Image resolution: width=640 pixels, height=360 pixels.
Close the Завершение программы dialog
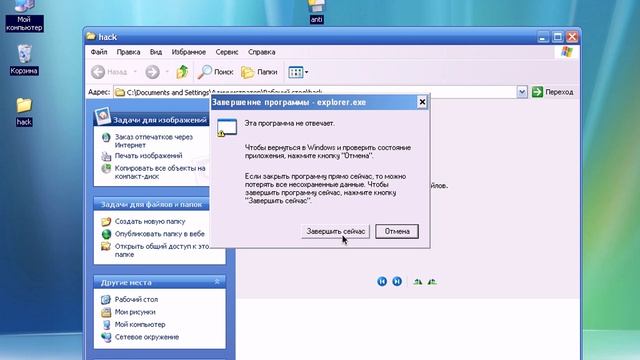[422, 102]
